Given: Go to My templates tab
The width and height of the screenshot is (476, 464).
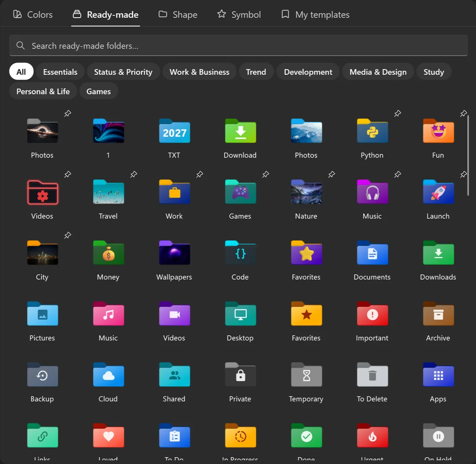Looking at the screenshot, I should 315,15.
